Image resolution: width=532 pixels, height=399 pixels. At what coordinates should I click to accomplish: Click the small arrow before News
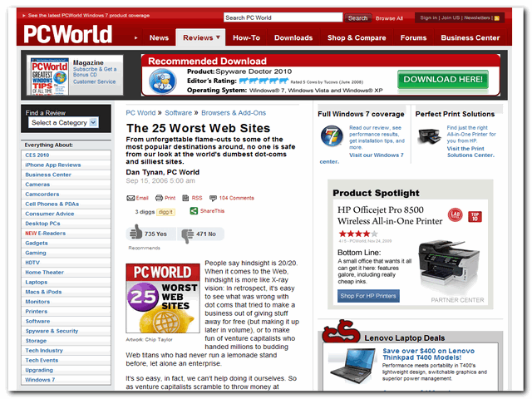click(135, 38)
